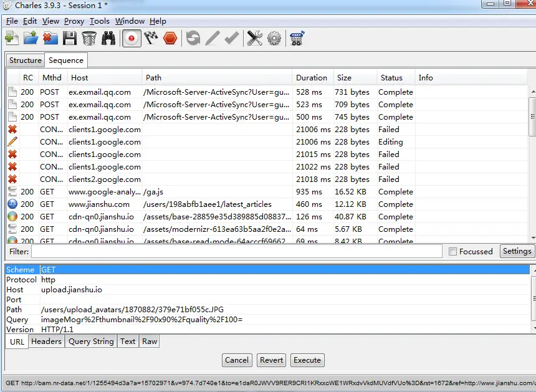Select the editing pencil row icon

coord(12,142)
